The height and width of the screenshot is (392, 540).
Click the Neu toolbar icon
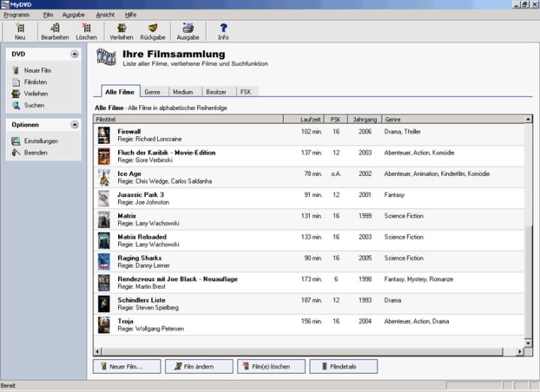pyautogui.click(x=20, y=28)
